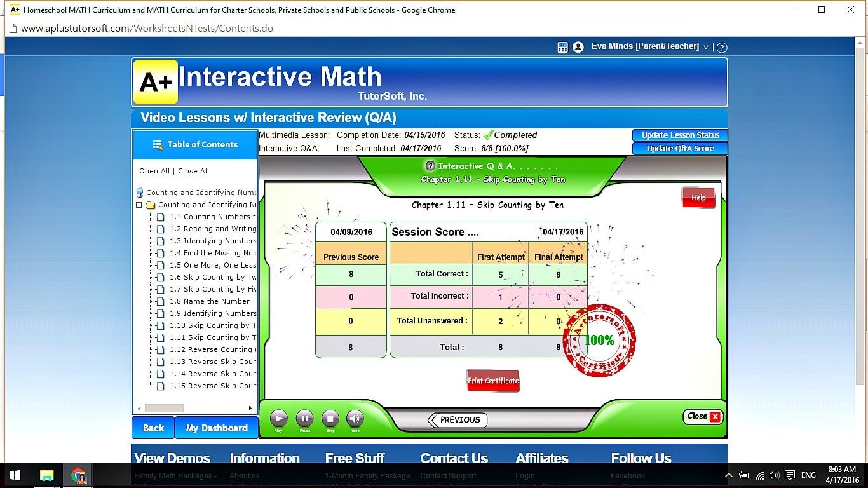
Task: Open the Contact Us footer menu
Action: pyautogui.click(x=454, y=458)
